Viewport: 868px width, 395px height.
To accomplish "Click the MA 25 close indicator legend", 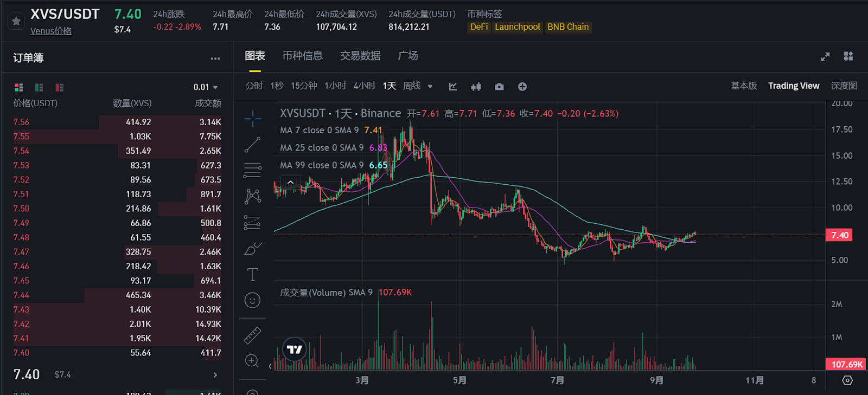I will pos(334,147).
